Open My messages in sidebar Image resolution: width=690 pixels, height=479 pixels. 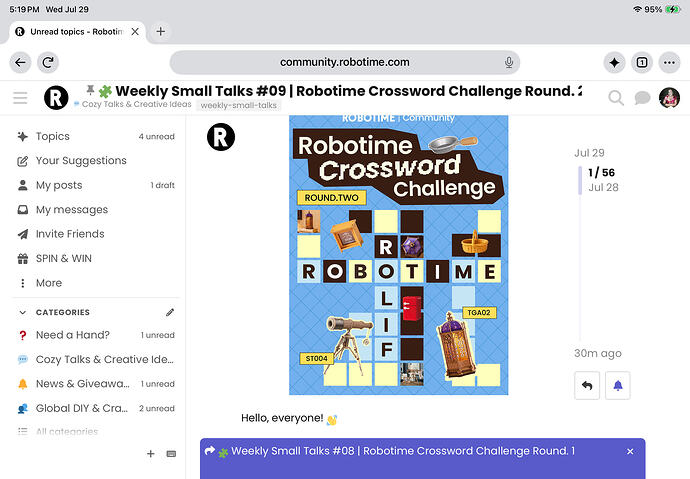click(95, 209)
